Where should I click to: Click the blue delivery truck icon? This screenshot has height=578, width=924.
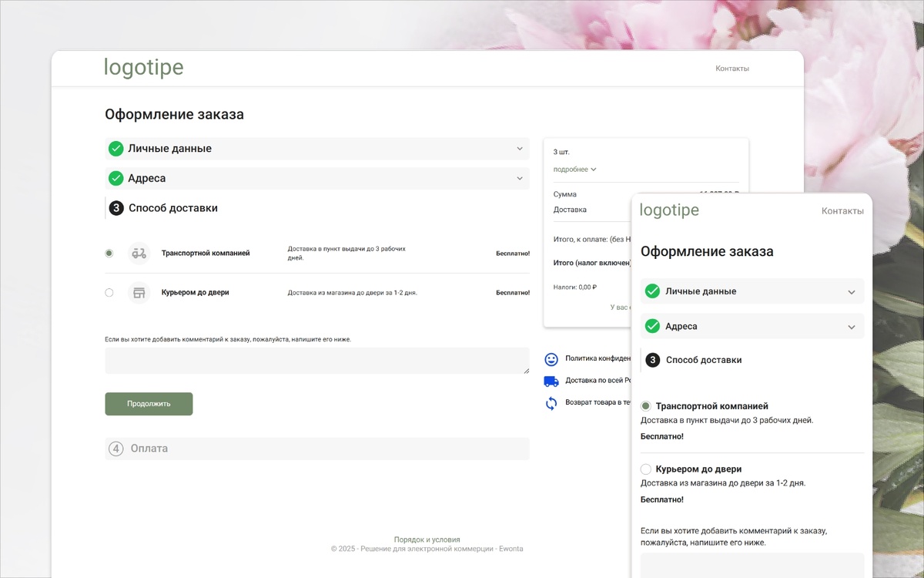[x=551, y=381]
